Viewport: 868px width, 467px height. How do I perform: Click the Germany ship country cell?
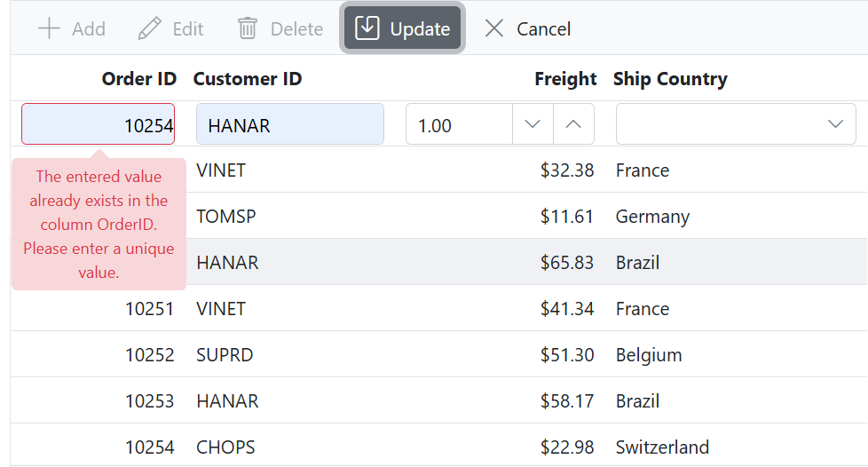pyautogui.click(x=652, y=217)
